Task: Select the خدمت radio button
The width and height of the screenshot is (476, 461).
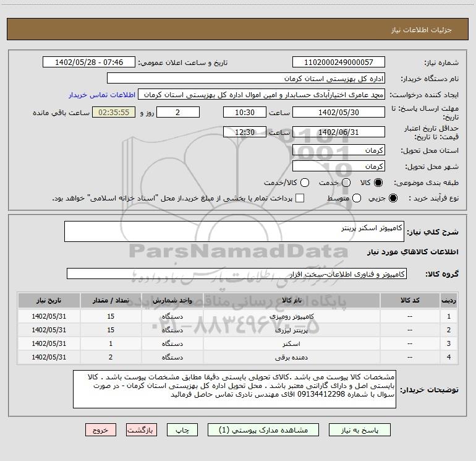Action: point(346,183)
